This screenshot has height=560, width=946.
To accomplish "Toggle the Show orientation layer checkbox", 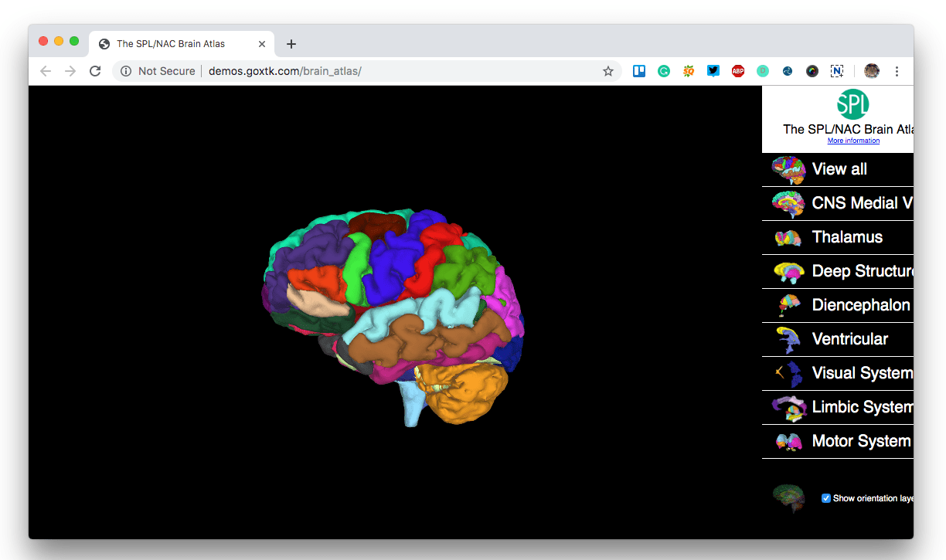I will coord(826,498).
